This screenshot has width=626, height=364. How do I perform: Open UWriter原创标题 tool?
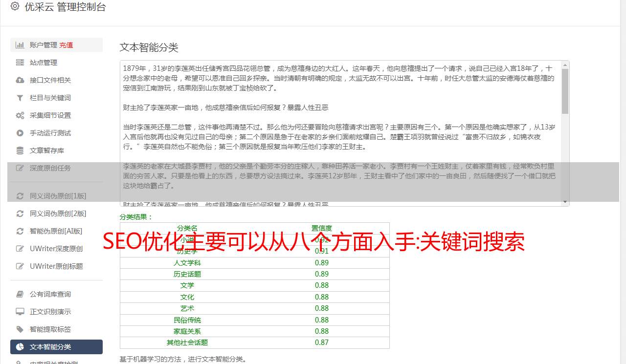tap(56, 266)
